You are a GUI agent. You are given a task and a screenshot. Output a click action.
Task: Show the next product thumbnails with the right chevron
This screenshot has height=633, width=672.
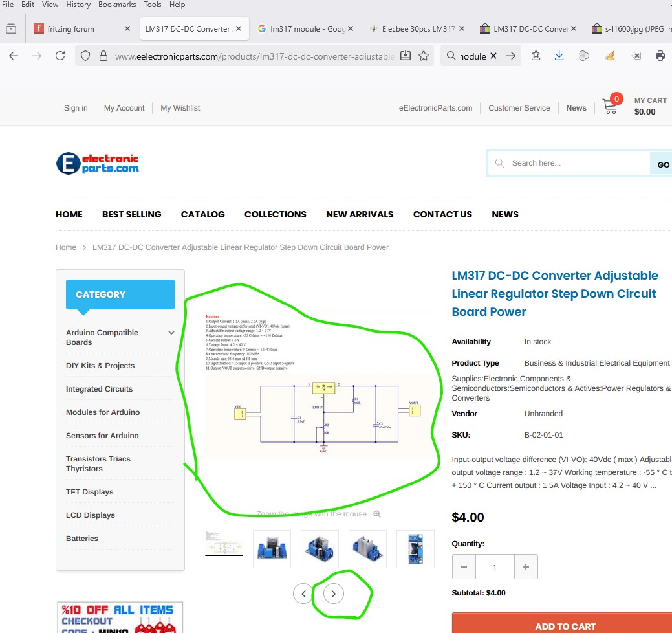click(334, 593)
